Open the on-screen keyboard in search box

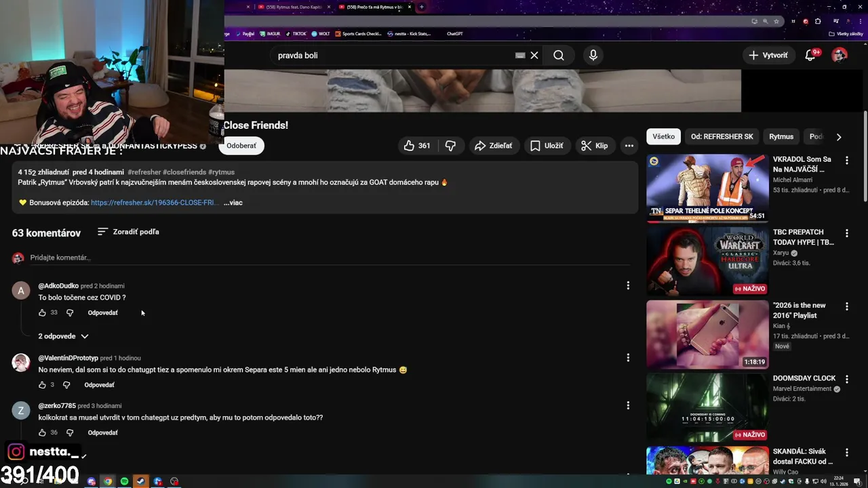520,56
